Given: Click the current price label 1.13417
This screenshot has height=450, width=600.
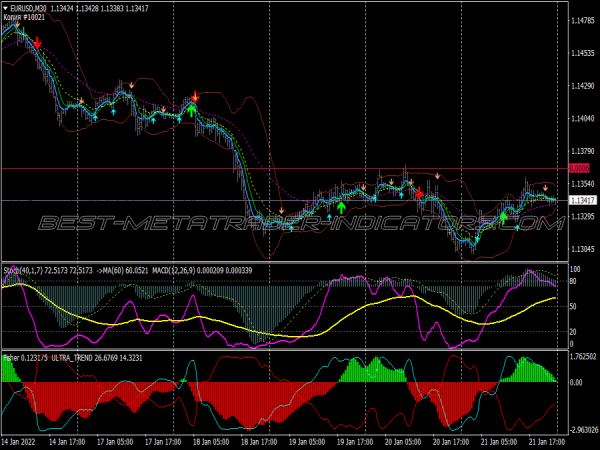Looking at the screenshot, I should pos(582,200).
